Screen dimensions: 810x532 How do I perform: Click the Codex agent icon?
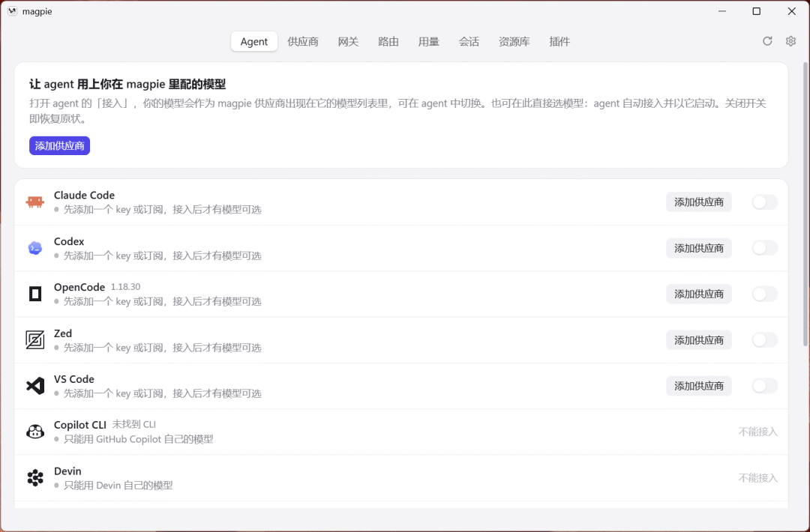click(x=35, y=248)
